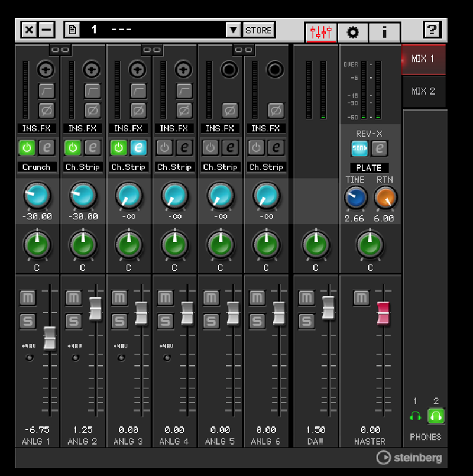The width and height of the screenshot is (473, 476).
Task: Turn off ANLG 2 effect power button
Action: point(73,148)
